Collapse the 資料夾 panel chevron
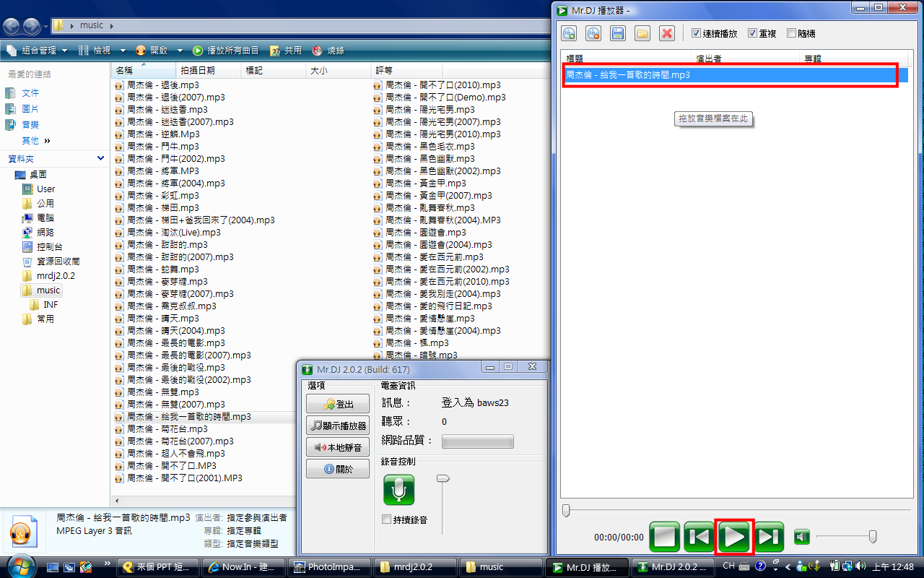Viewport: 924px width, 578px height. (x=100, y=158)
